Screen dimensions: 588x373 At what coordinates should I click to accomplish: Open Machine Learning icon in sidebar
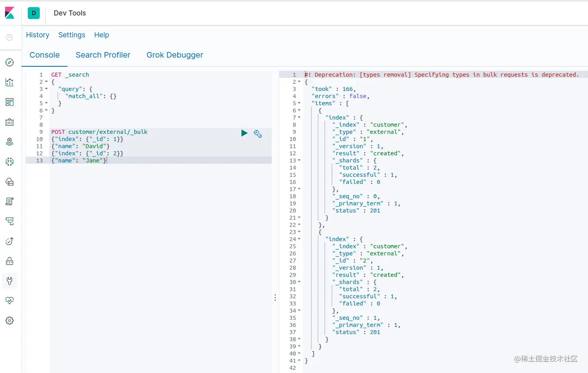pos(10,162)
